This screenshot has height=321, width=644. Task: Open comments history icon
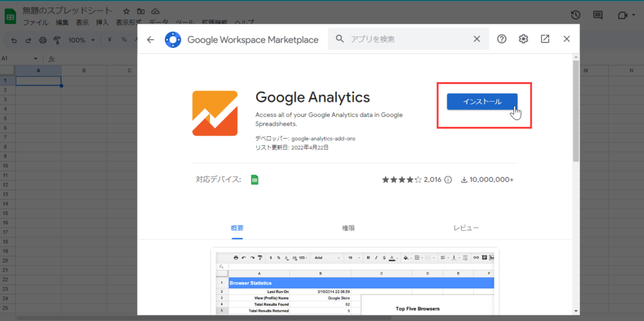[x=597, y=15]
